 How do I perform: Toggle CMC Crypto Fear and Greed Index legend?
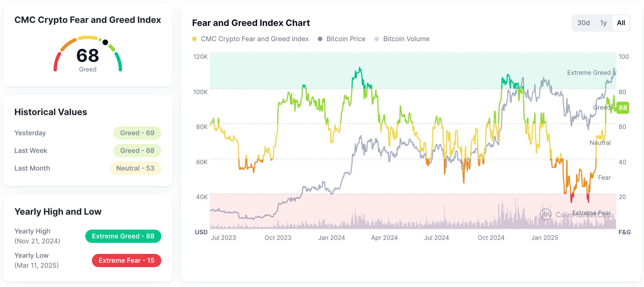(x=255, y=39)
